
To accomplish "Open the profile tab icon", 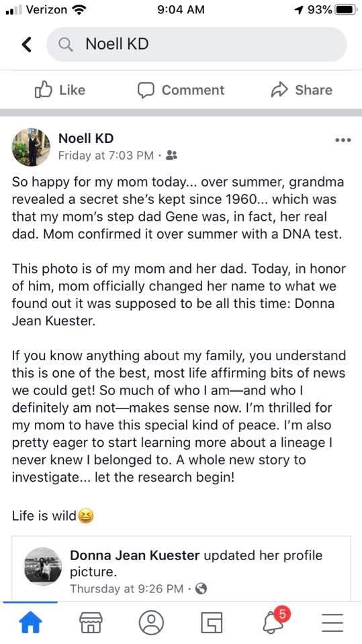I will click(x=151, y=623).
